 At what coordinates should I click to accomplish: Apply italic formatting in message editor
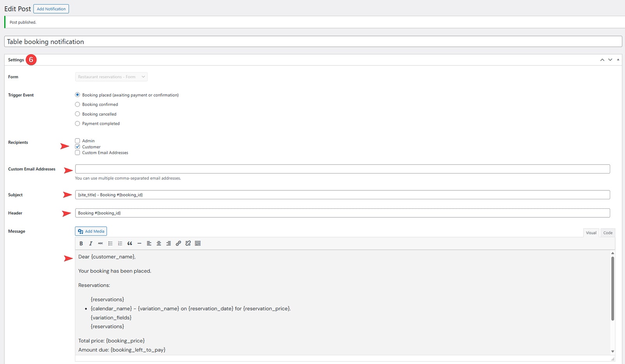(91, 243)
